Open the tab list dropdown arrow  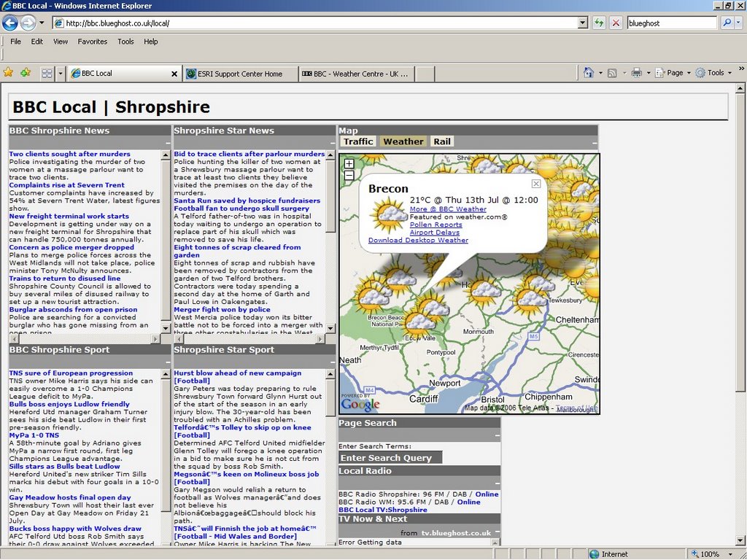[60, 74]
